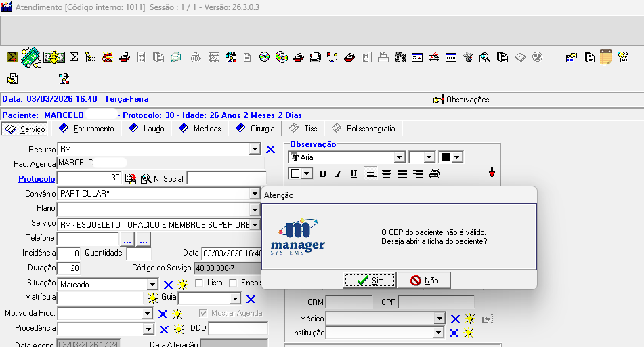Click Não in the Atenção dialog

pos(424,280)
